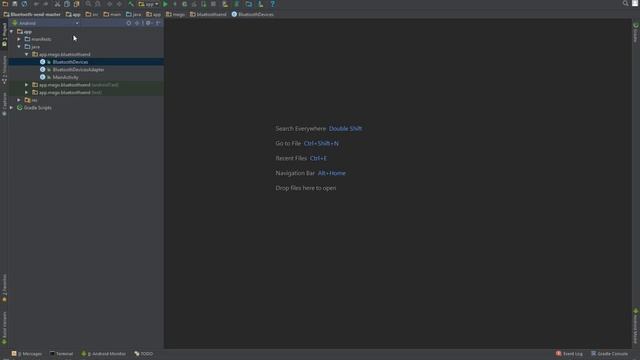Image resolution: width=640 pixels, height=360 pixels.
Task: Click the BluetoothDevices breadcrumb
Action: 253,14
